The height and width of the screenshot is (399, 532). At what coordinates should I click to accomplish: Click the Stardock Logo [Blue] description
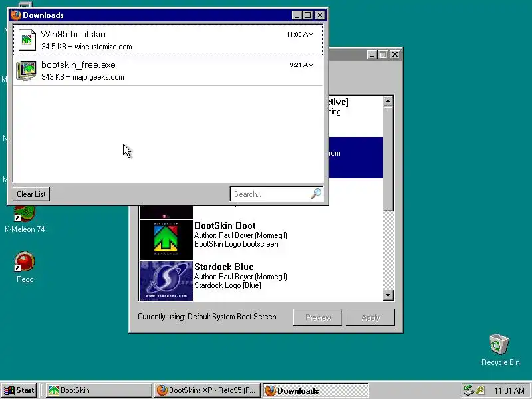click(x=227, y=285)
